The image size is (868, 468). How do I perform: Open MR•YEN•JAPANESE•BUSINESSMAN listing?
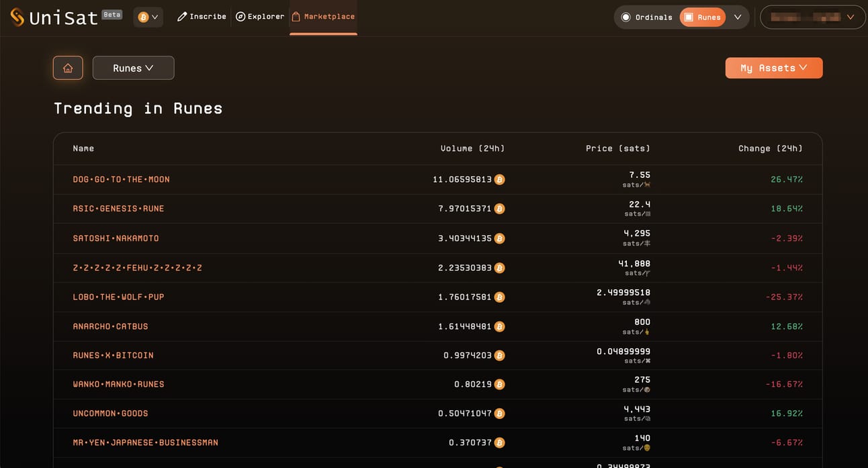click(145, 442)
